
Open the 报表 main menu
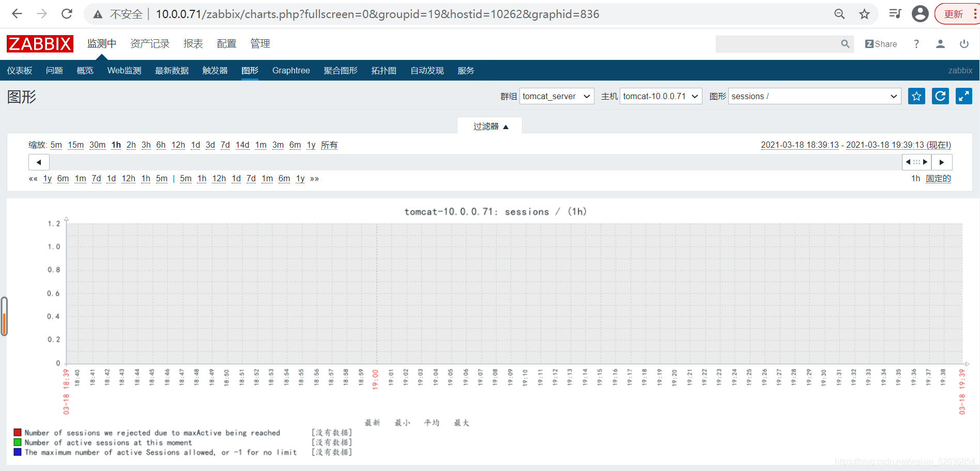193,44
